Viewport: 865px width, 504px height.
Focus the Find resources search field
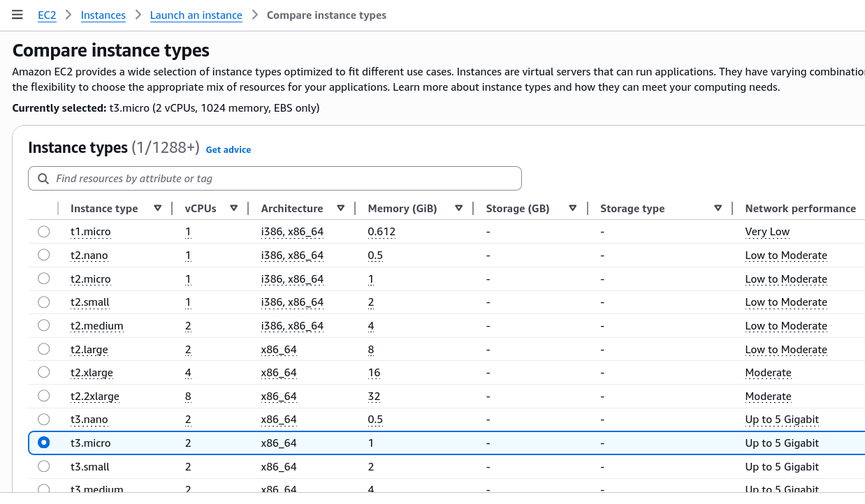tap(275, 179)
